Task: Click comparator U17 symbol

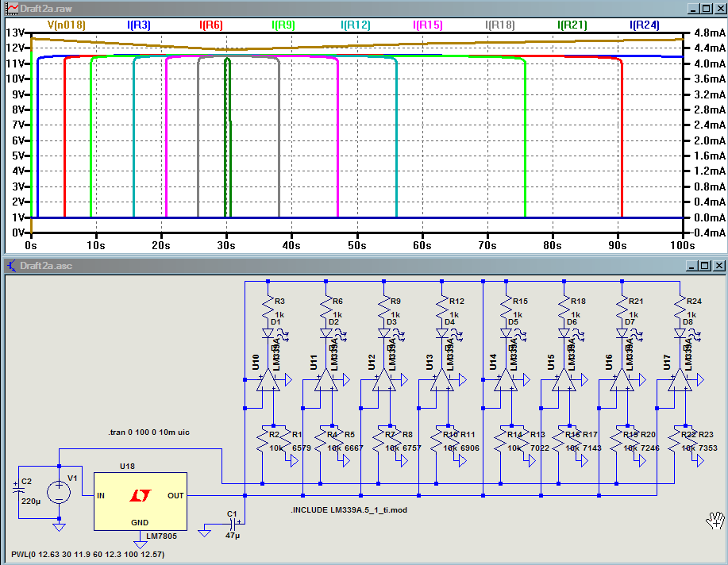Action: coord(680,380)
